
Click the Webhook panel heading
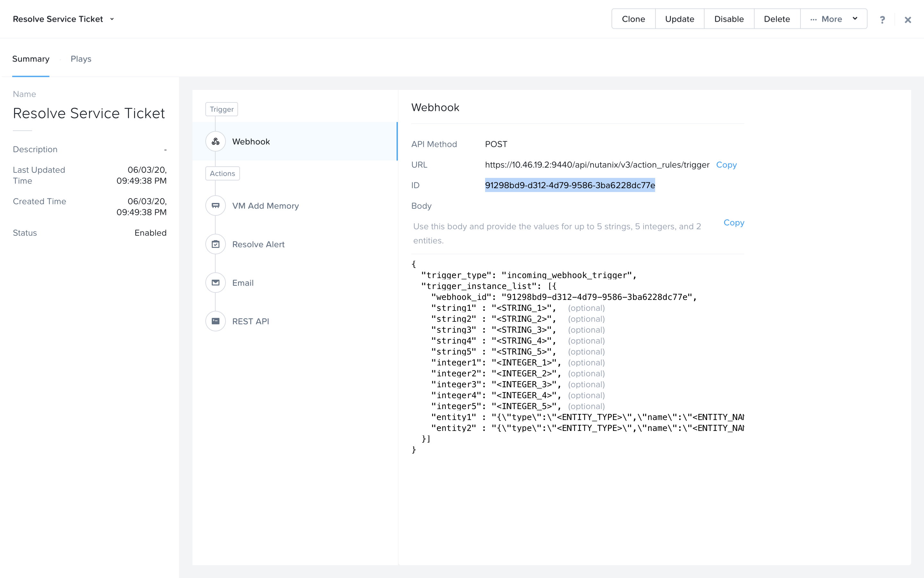pos(435,108)
